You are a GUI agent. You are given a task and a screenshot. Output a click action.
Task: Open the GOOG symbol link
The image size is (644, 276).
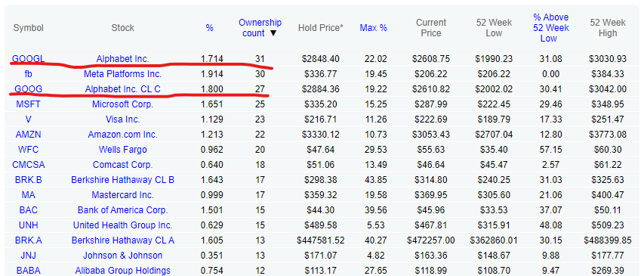tap(28, 89)
